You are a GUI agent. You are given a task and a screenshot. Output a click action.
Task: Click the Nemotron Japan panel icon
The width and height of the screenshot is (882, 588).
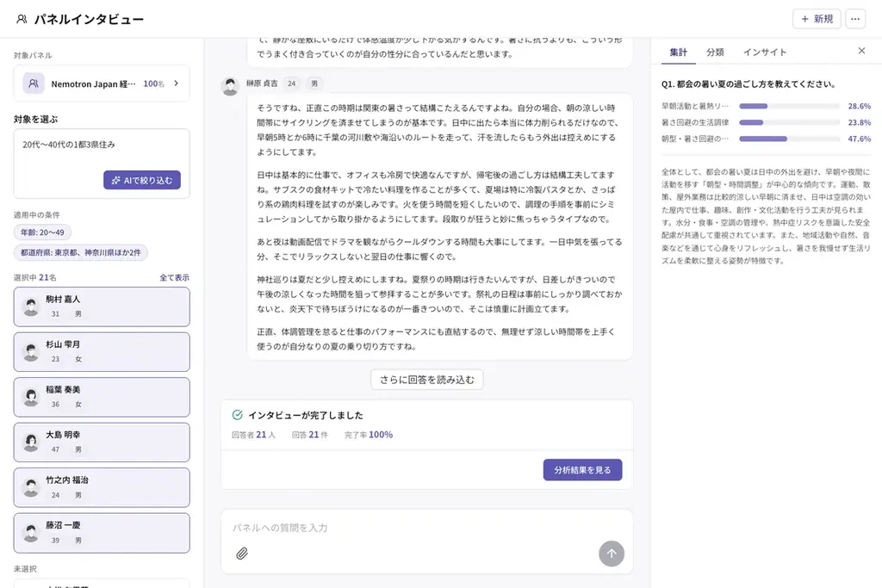(x=34, y=84)
